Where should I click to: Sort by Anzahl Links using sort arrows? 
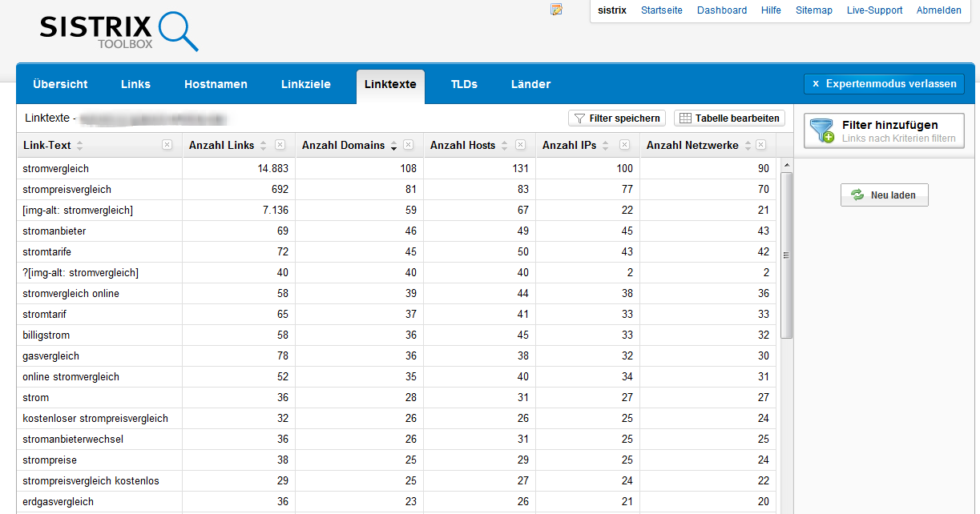[262, 146]
